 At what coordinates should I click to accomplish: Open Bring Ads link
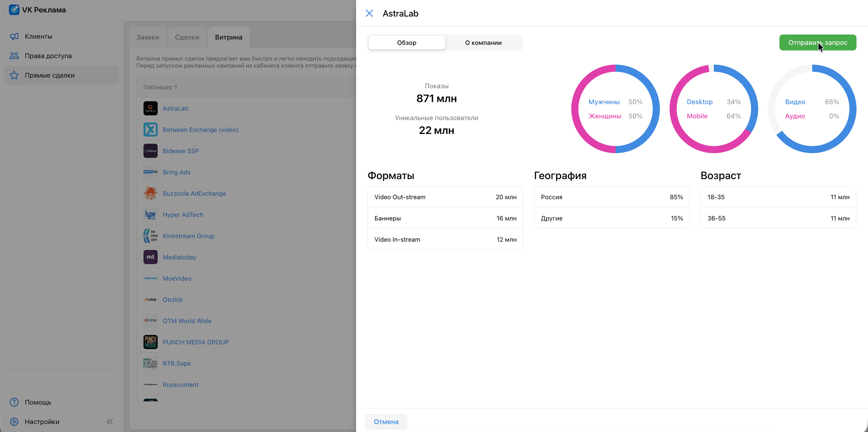tap(176, 172)
